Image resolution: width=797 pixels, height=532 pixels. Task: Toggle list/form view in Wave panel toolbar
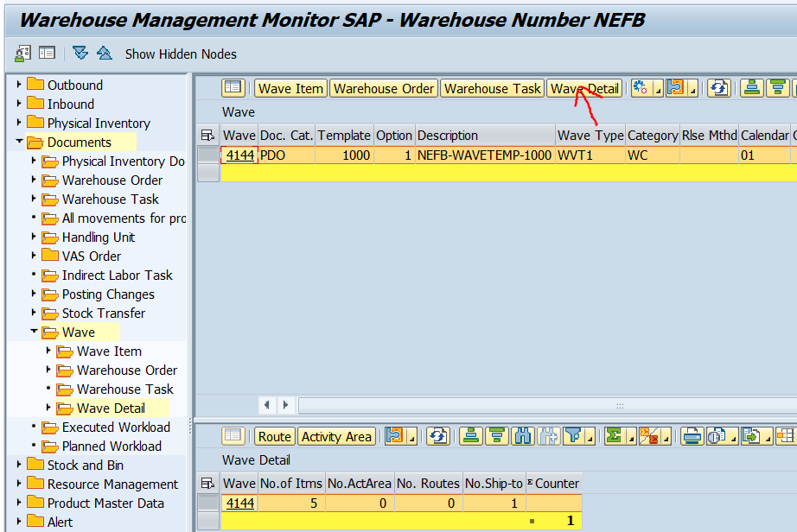tap(233, 88)
